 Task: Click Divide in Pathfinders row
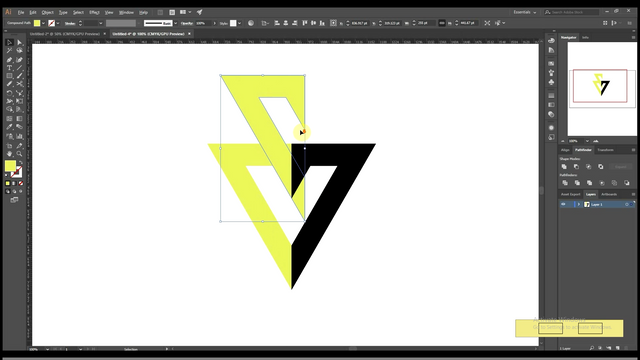[565, 183]
